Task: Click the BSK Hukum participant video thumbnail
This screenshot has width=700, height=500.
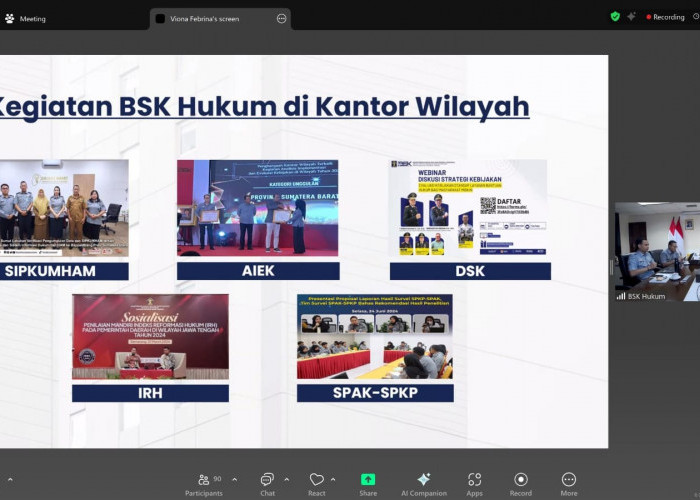Action: click(657, 252)
